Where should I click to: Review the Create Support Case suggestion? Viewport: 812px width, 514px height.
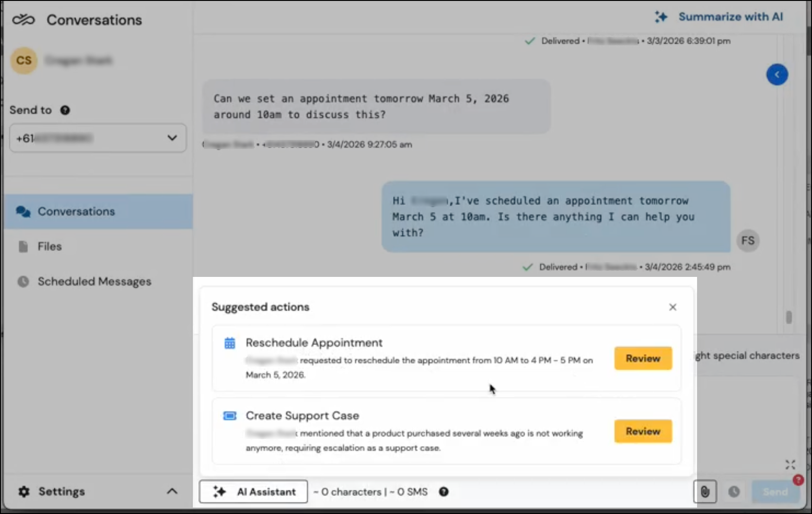pos(643,431)
